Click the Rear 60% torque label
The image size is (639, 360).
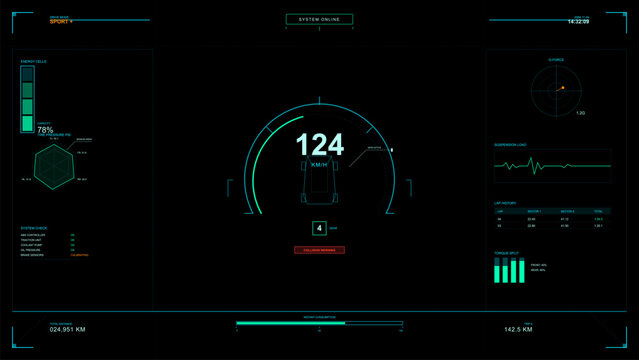(538, 270)
